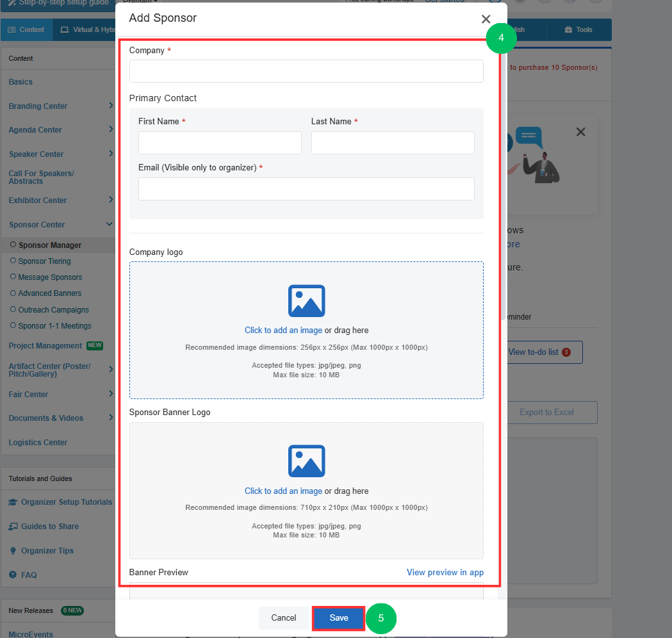Click the Tools briefcase icon
This screenshot has height=638, width=672.
coord(568,29)
